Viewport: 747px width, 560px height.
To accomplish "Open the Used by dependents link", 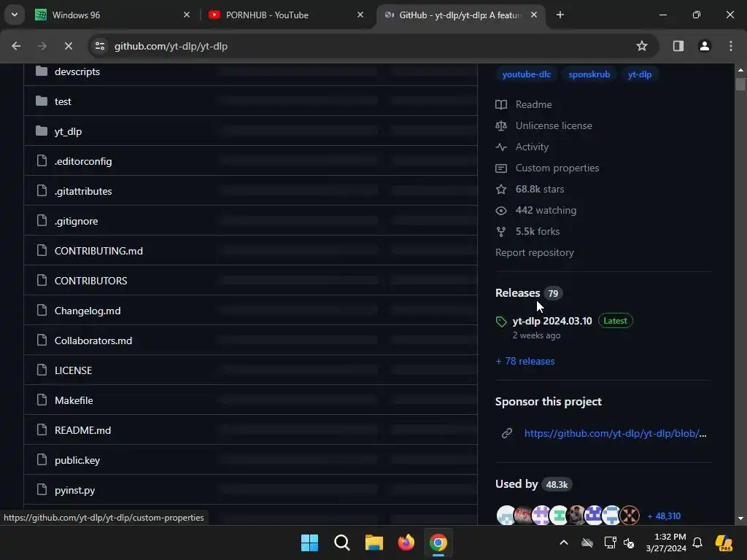I will pos(516,484).
